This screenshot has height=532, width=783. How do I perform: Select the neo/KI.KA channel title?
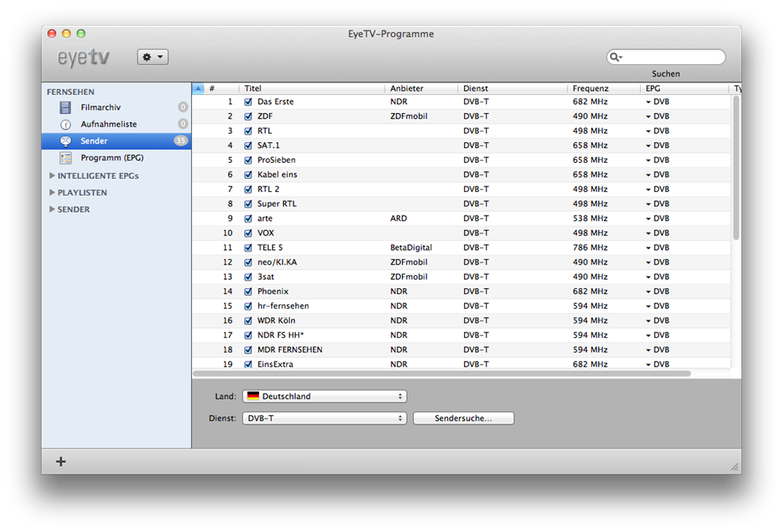pyautogui.click(x=277, y=262)
